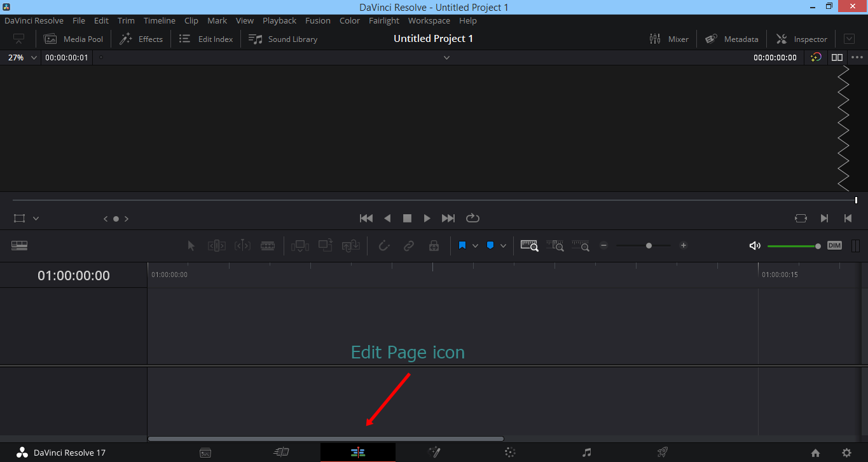Toggle bypass color grades and Fusion effects
The image size is (868, 462).
[x=816, y=57]
